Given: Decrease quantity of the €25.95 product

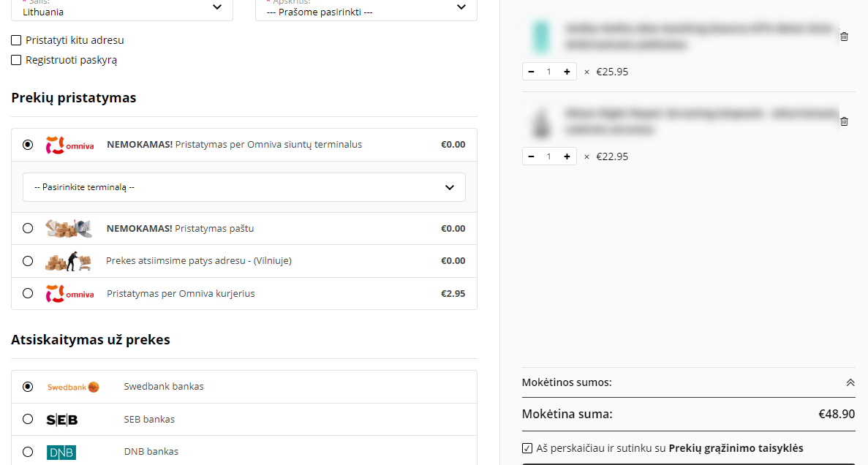Looking at the screenshot, I should point(532,72).
